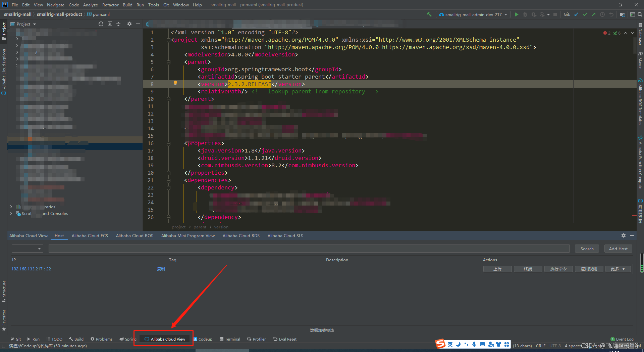Viewport: 644px width, 352px height.
Task: Open the run configuration dropdown
Action: point(473,14)
